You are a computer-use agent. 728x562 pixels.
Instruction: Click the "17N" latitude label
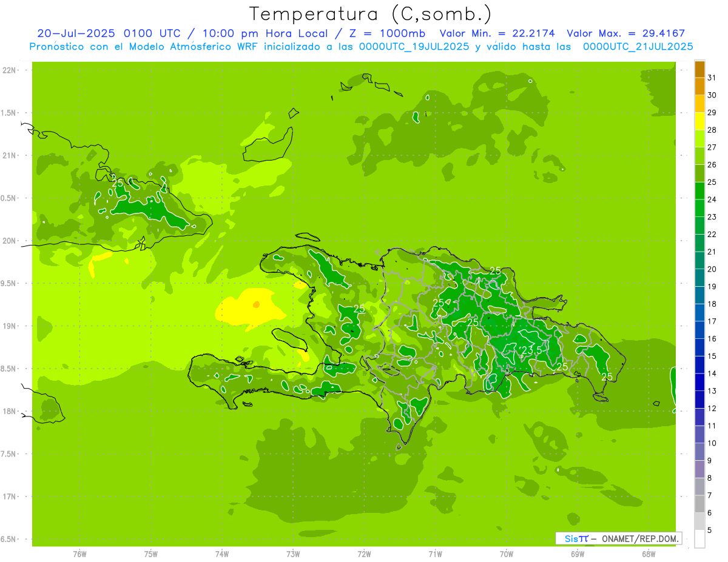(x=9, y=497)
